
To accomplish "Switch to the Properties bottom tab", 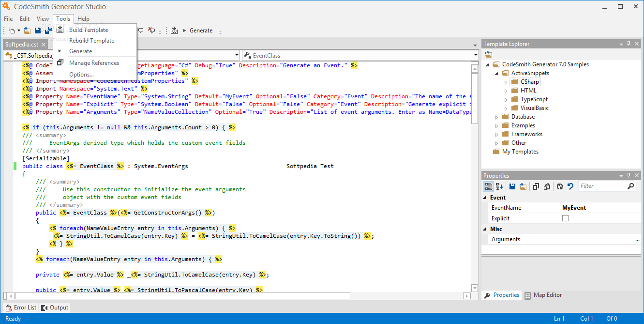I will click(x=502, y=295).
